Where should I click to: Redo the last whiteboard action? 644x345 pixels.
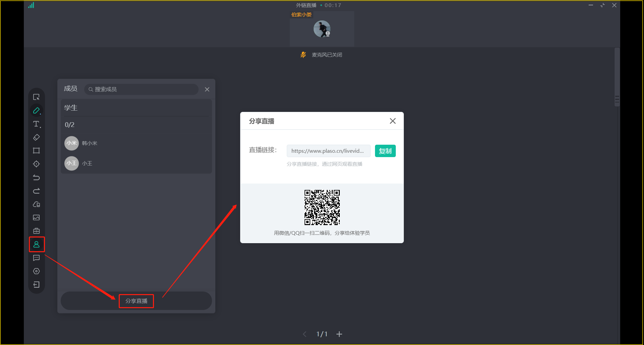coord(36,191)
